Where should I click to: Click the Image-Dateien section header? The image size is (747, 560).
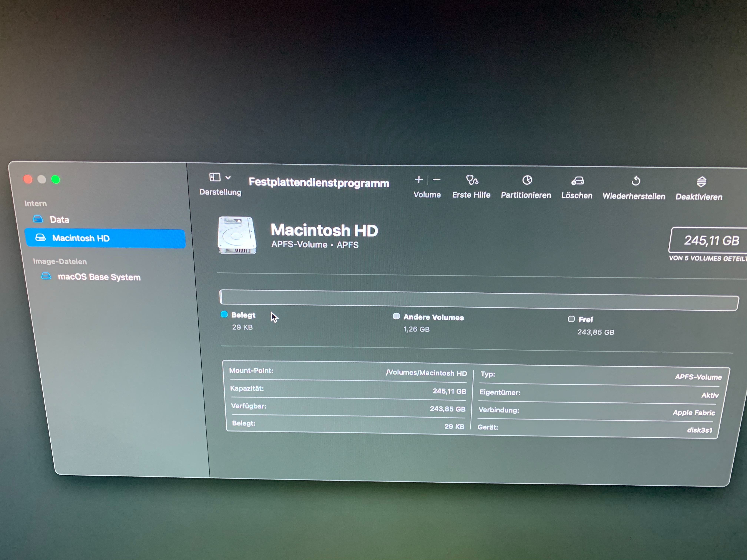[x=60, y=261]
